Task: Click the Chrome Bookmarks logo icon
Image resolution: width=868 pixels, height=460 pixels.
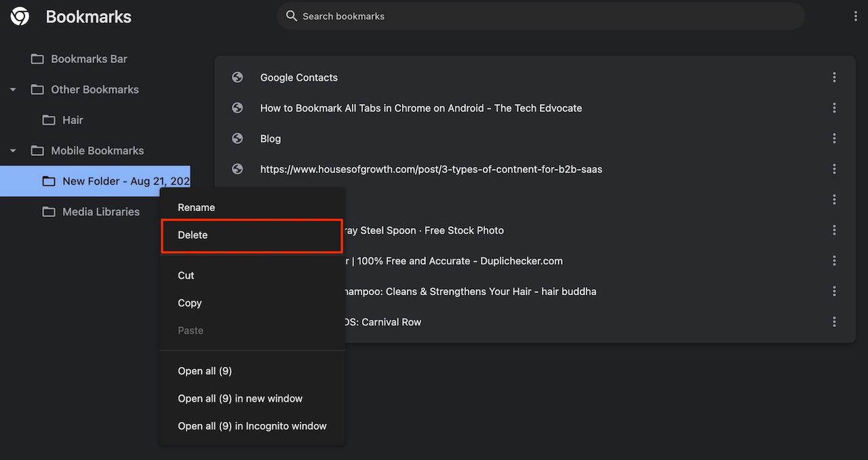Action: point(18,15)
